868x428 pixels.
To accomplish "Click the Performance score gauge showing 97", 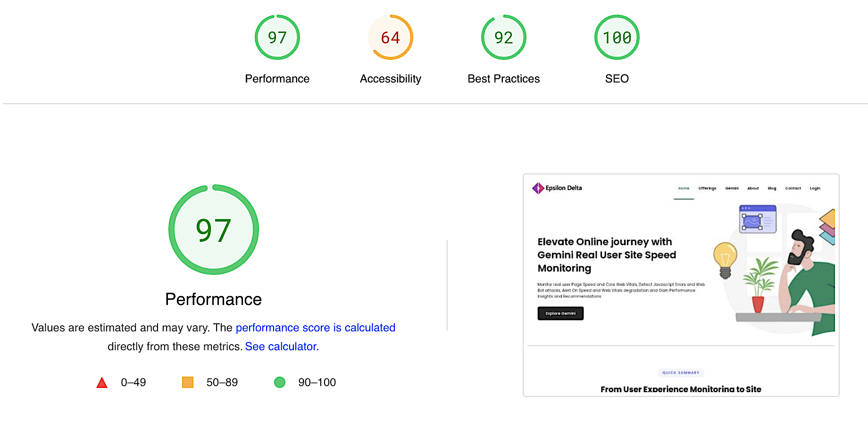I will click(277, 37).
